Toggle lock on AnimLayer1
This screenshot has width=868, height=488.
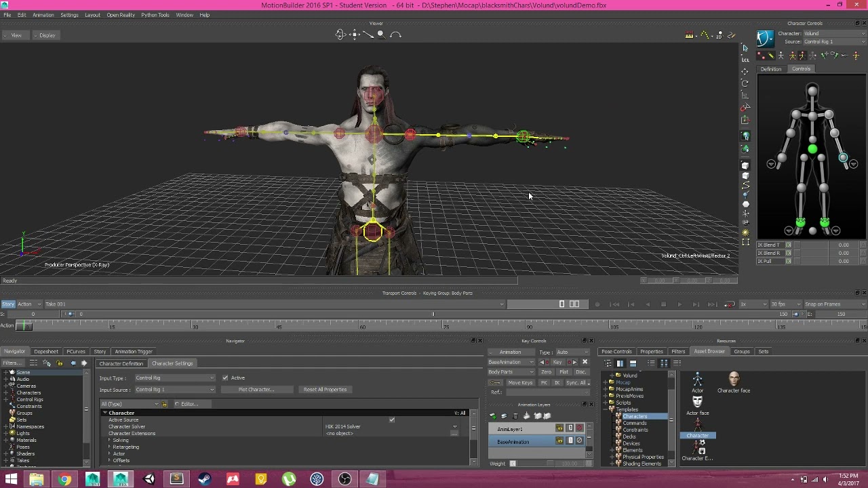559,428
